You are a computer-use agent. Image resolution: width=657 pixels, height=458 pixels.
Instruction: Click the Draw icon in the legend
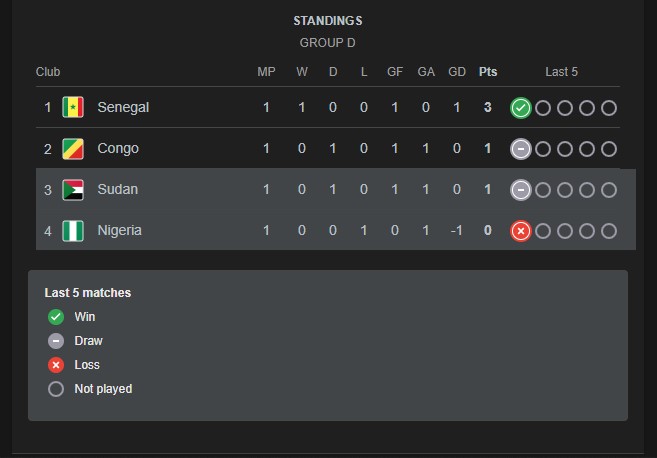coord(56,341)
